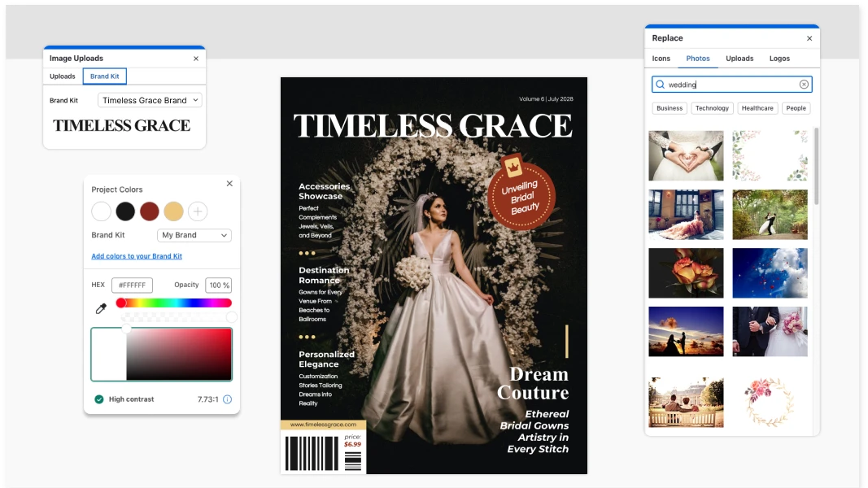Viewport: 868px width, 488px height.
Task: Open the My Brand kit dropdown
Action: 194,235
